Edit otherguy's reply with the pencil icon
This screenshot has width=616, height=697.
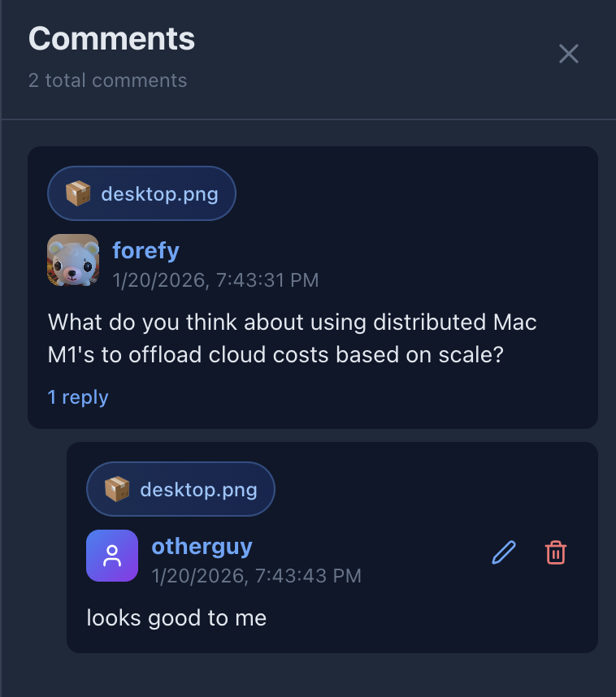504,552
